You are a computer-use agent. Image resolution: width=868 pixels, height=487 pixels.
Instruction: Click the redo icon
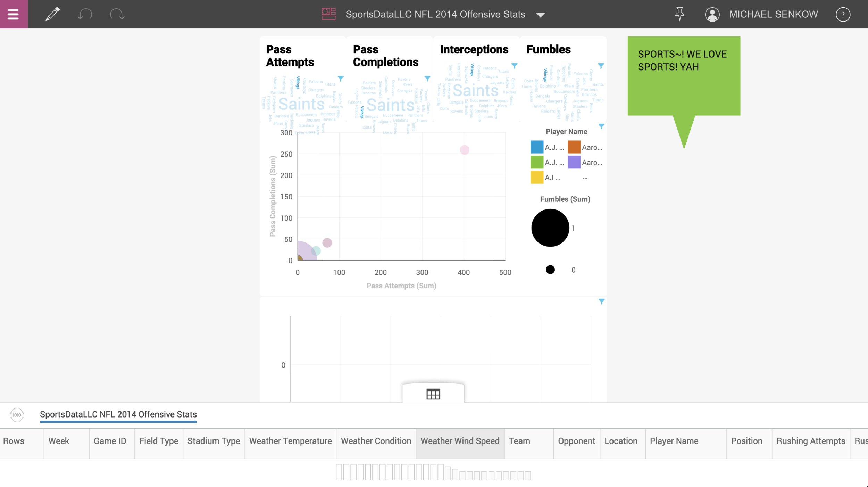117,14
